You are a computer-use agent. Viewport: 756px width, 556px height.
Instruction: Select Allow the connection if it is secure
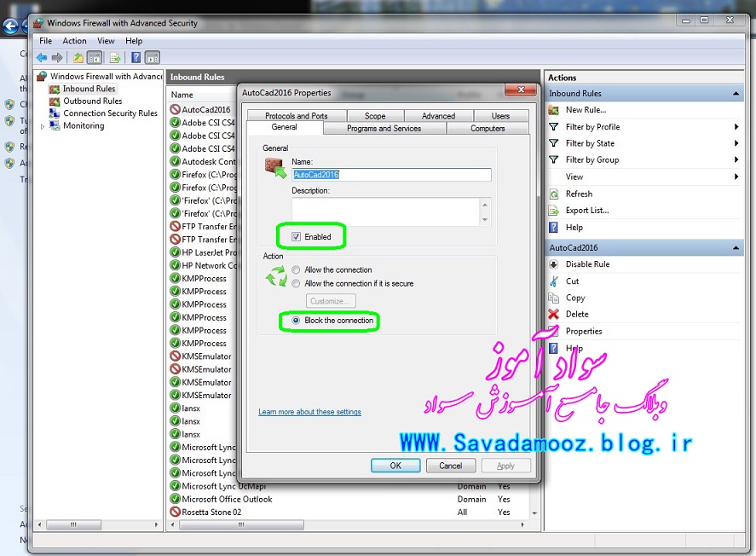coord(296,284)
